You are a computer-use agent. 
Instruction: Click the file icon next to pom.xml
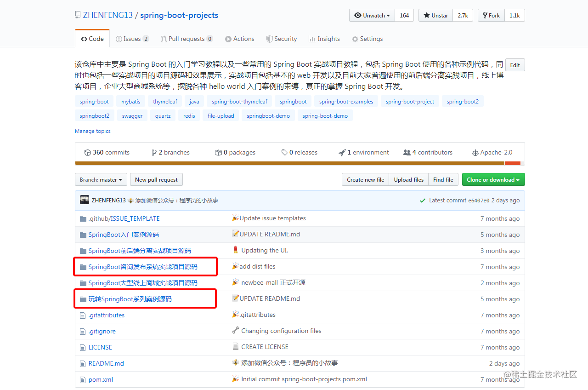(83, 379)
